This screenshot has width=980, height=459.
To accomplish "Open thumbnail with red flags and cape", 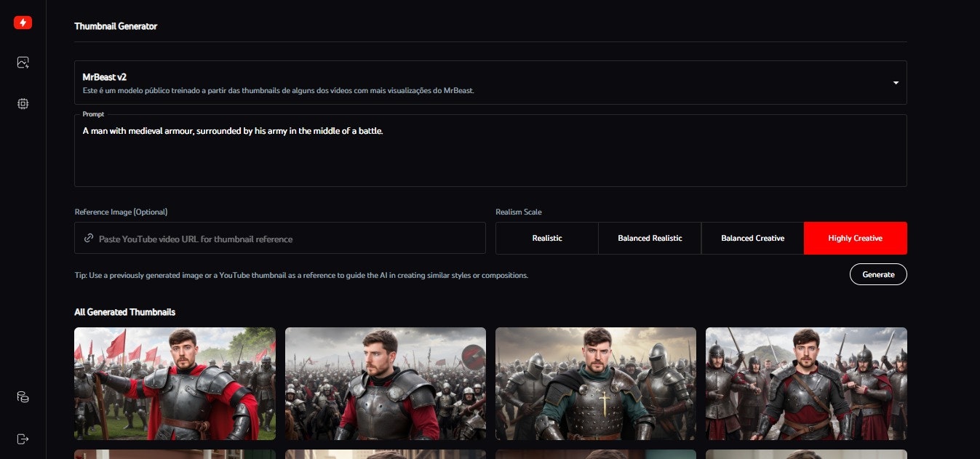I will click(x=175, y=383).
